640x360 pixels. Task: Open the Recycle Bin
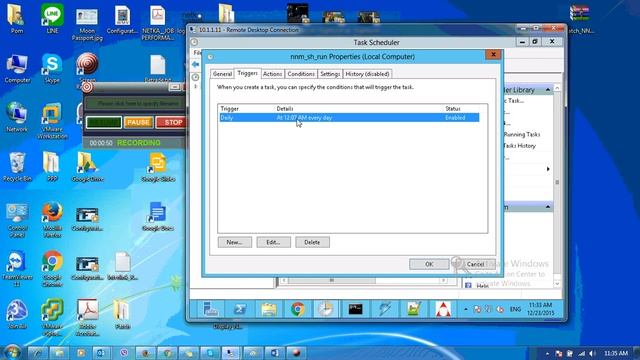coord(17,167)
